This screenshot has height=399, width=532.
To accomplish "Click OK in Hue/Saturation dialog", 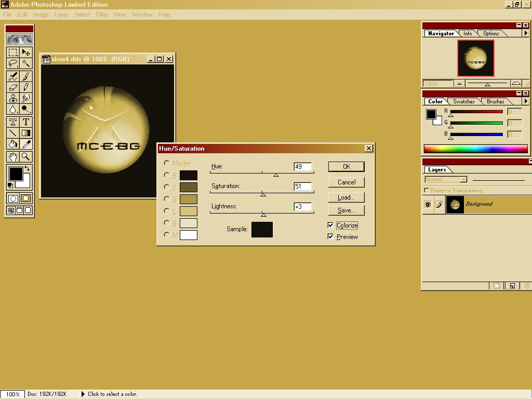I will click(x=346, y=166).
